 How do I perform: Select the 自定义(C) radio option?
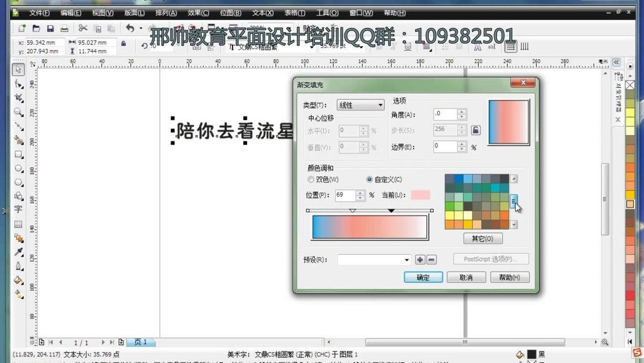(x=369, y=179)
